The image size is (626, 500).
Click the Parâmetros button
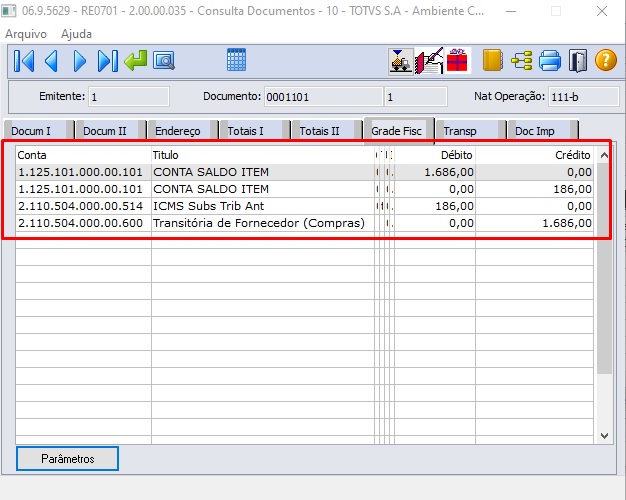pos(67,458)
